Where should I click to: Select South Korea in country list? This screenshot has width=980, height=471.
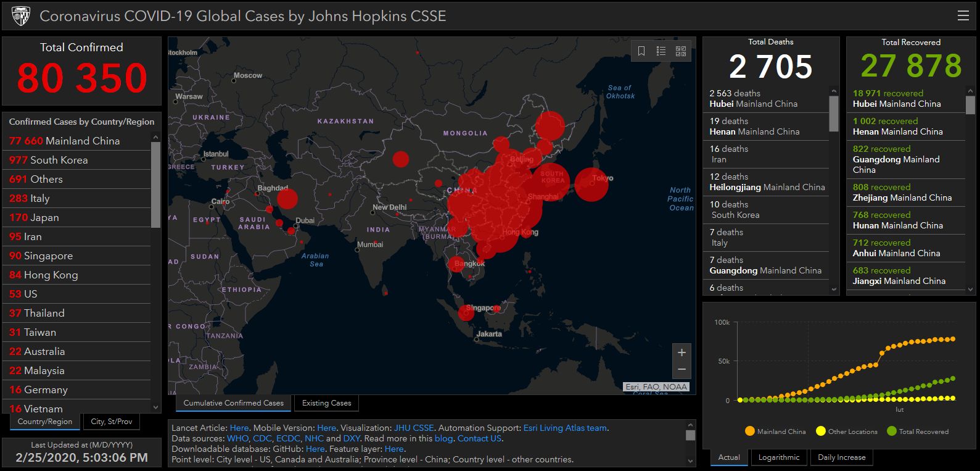point(76,160)
